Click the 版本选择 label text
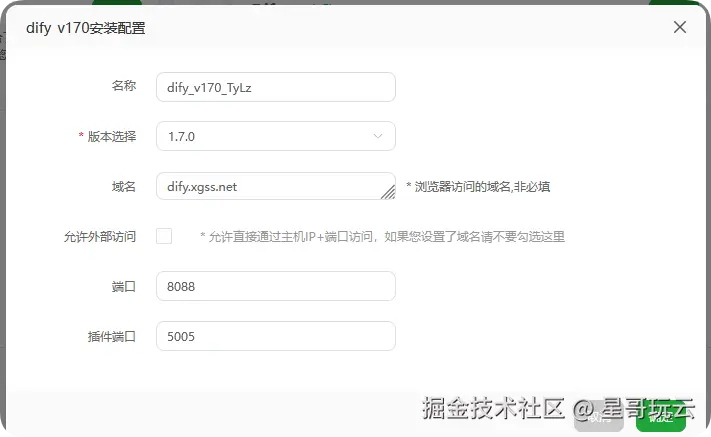The width and height of the screenshot is (711, 437). click(x=112, y=136)
